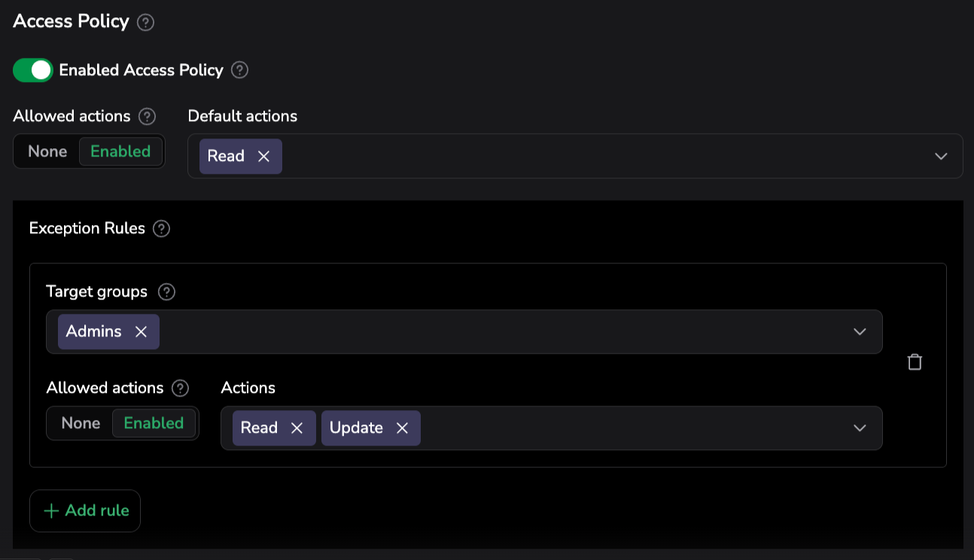
Task: Remove Read tag from Default actions
Action: [x=263, y=157]
